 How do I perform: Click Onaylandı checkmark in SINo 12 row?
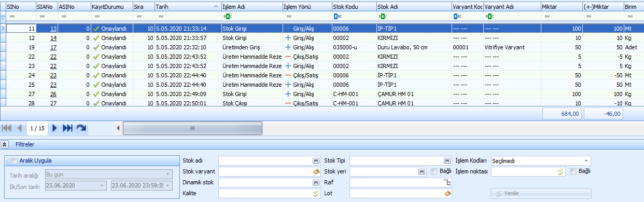tap(96, 38)
